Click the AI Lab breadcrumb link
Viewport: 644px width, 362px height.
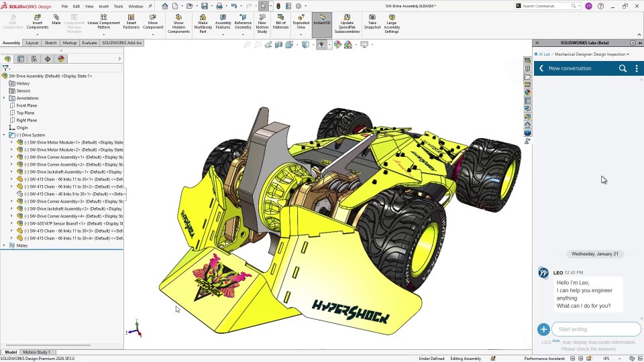coord(543,54)
